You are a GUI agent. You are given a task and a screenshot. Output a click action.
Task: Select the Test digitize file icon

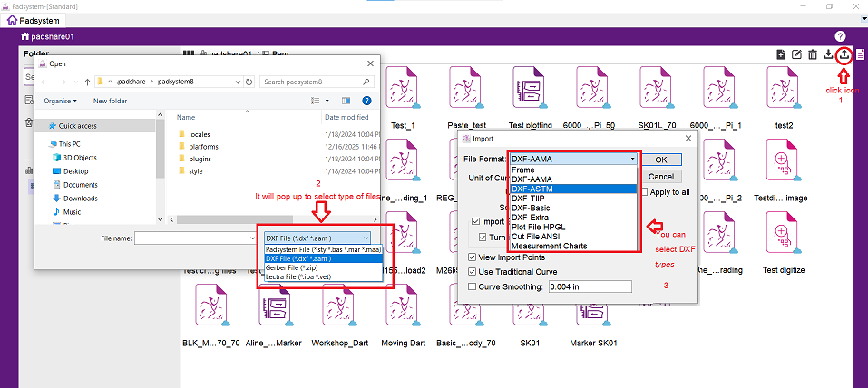pyautogui.click(x=783, y=231)
